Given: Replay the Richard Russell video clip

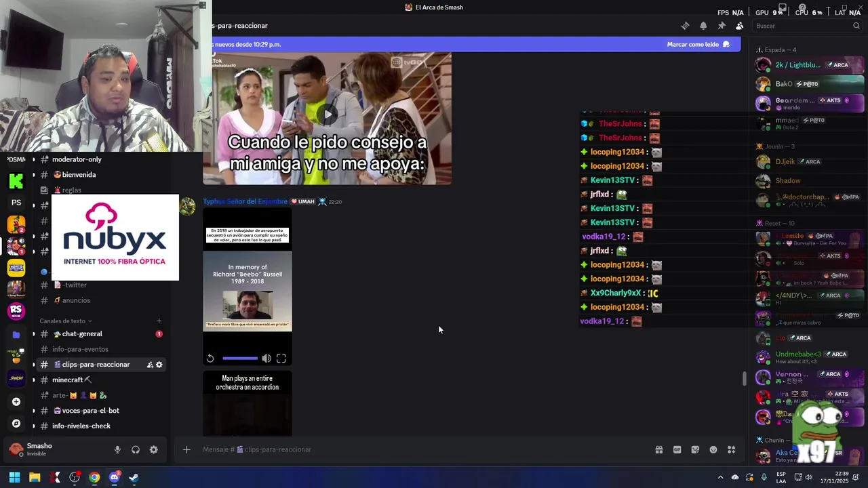Looking at the screenshot, I should coord(210,358).
